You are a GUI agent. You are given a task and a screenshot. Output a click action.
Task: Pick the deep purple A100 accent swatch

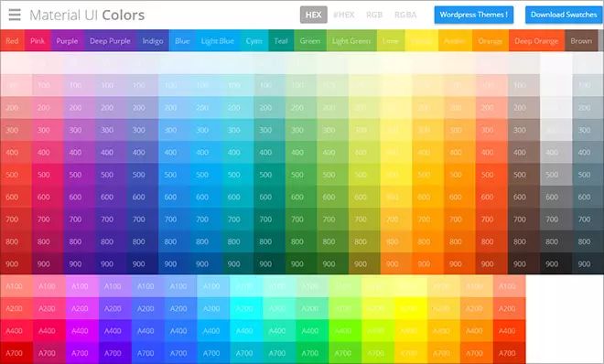[115, 286]
